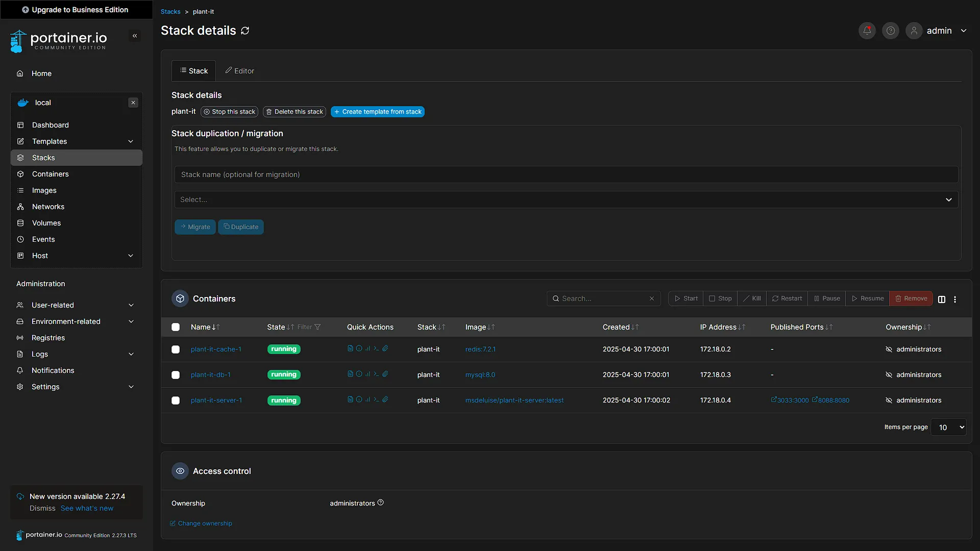
Task: Click the containers Search box
Action: pos(603,298)
